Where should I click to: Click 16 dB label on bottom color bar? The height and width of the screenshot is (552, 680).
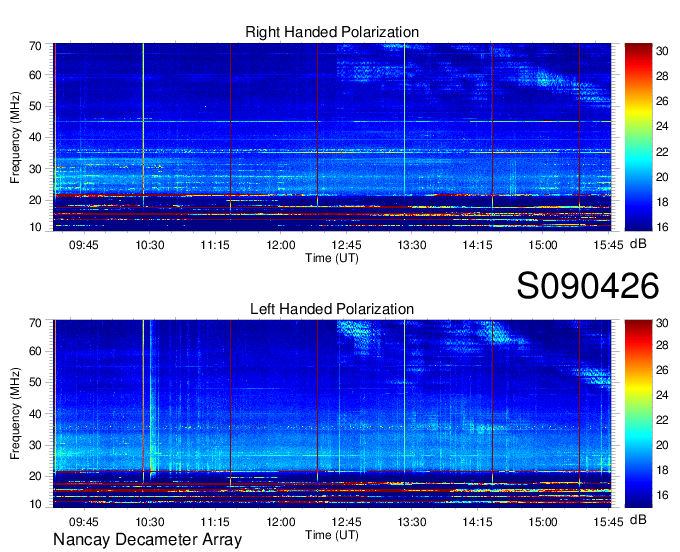pos(662,495)
